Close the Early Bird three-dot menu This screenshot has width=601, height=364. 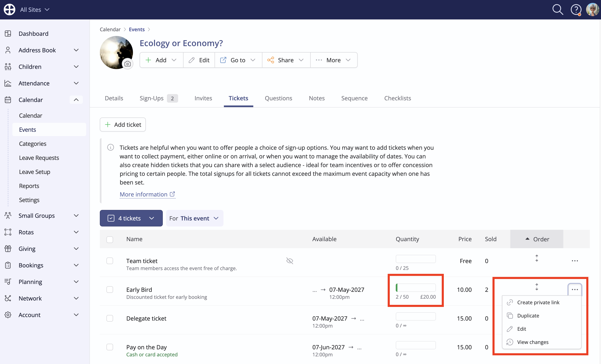pyautogui.click(x=575, y=290)
